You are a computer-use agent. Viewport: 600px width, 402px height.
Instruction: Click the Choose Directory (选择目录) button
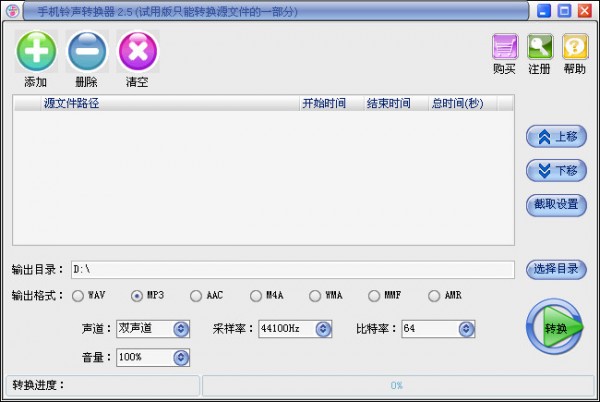pos(556,269)
